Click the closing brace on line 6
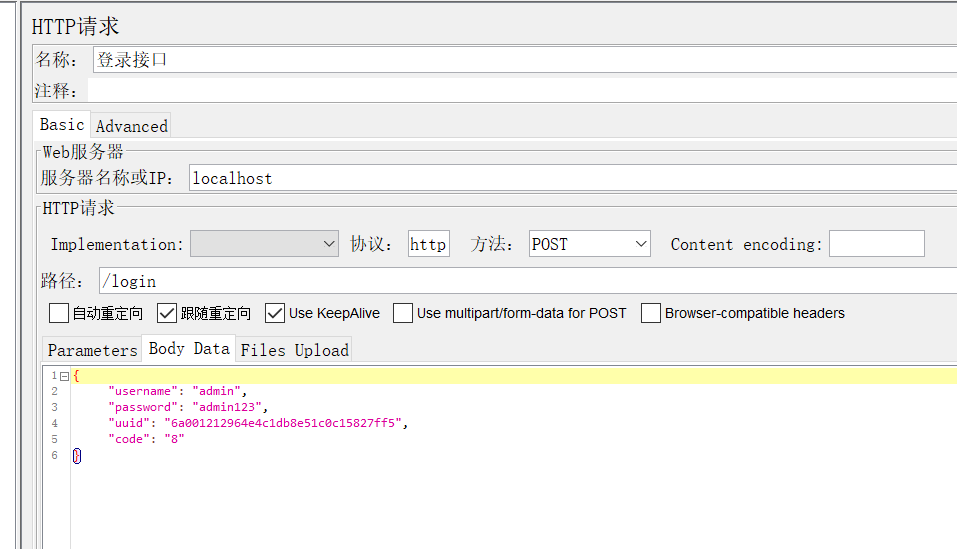 tap(77, 456)
